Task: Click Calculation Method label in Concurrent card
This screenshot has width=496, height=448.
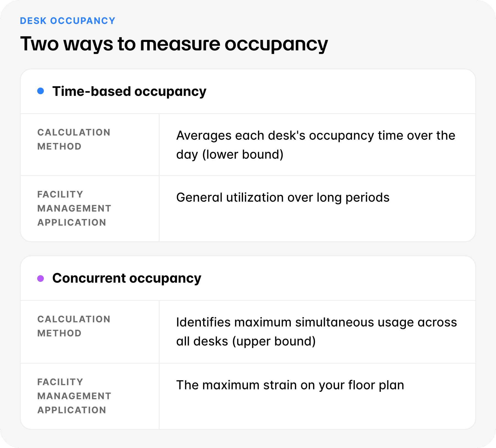Action: 74,326
